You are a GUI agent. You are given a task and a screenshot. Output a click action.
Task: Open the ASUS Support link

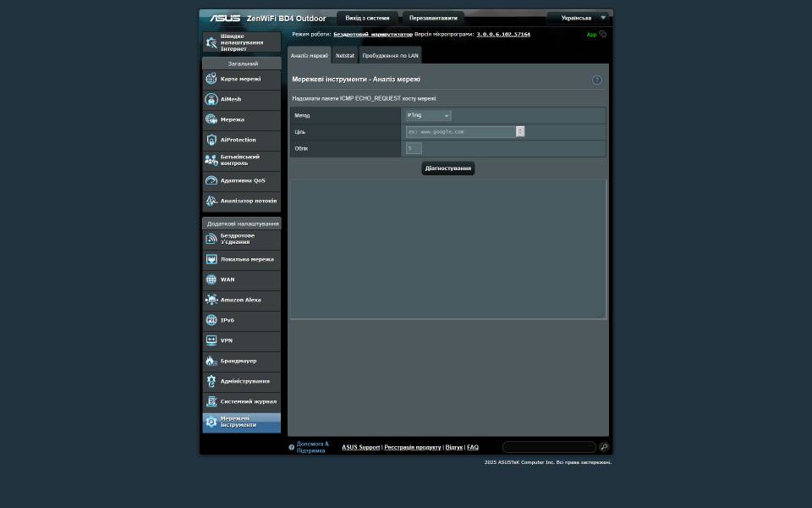point(360,447)
